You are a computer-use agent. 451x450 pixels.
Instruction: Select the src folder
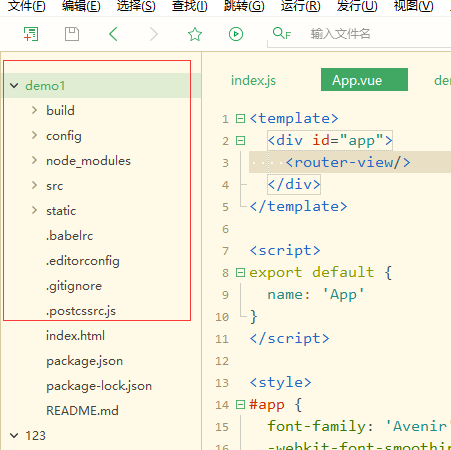[55, 186]
